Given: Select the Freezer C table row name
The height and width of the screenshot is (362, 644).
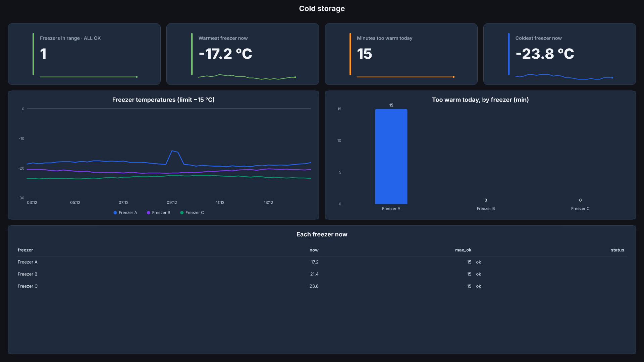Looking at the screenshot, I should pos(28,286).
